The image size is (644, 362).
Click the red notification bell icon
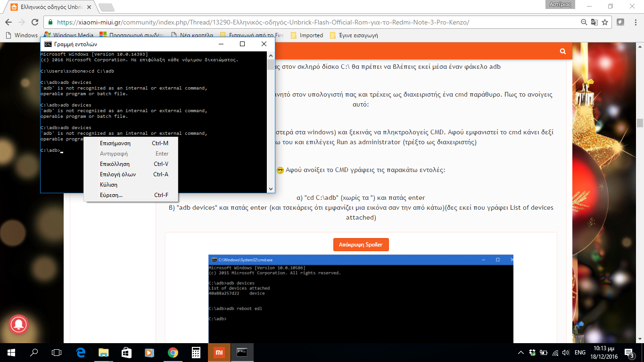(x=19, y=324)
